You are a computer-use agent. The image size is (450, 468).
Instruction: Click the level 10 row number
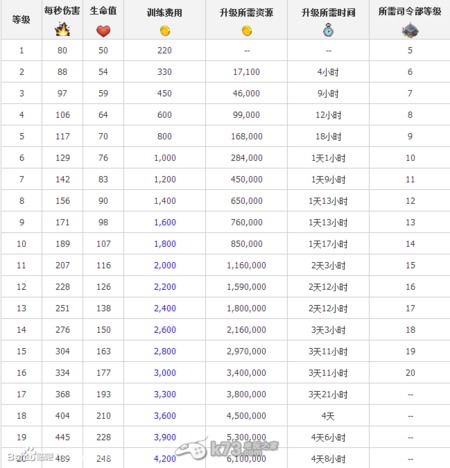pos(21,244)
